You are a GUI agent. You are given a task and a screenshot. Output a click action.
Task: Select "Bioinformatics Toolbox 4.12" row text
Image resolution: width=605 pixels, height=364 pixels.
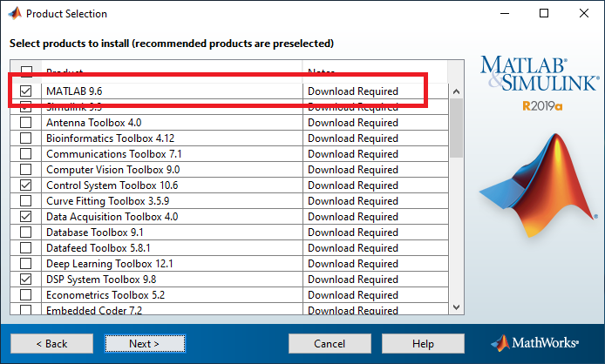(x=111, y=138)
